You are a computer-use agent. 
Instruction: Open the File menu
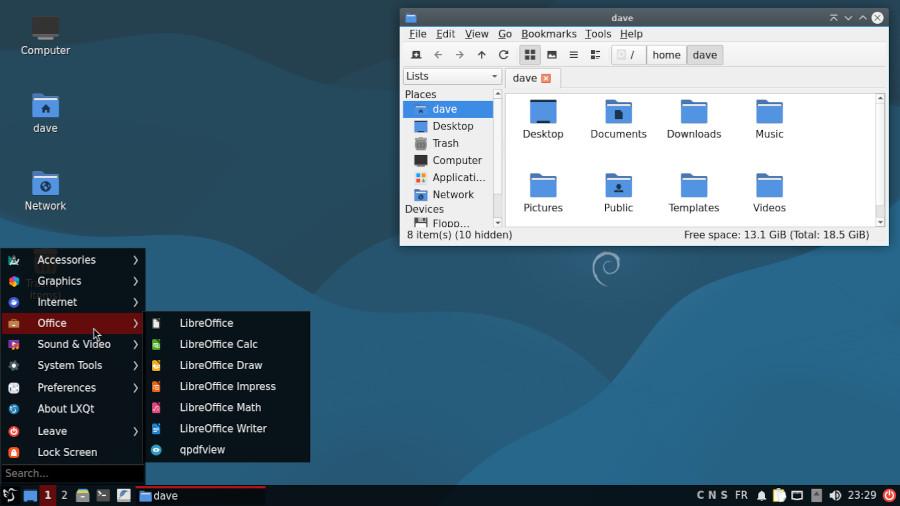[417, 34]
